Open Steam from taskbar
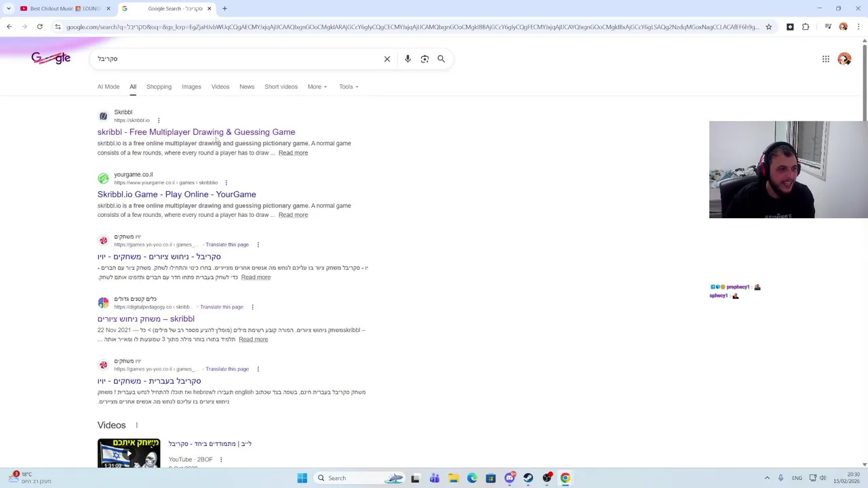Viewport: 868px width, 488px height. click(528, 478)
